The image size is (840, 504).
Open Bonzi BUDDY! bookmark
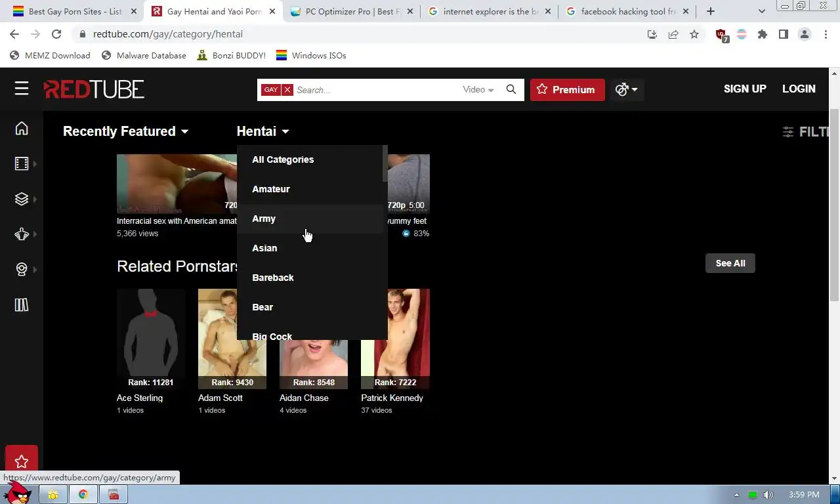pyautogui.click(x=232, y=55)
